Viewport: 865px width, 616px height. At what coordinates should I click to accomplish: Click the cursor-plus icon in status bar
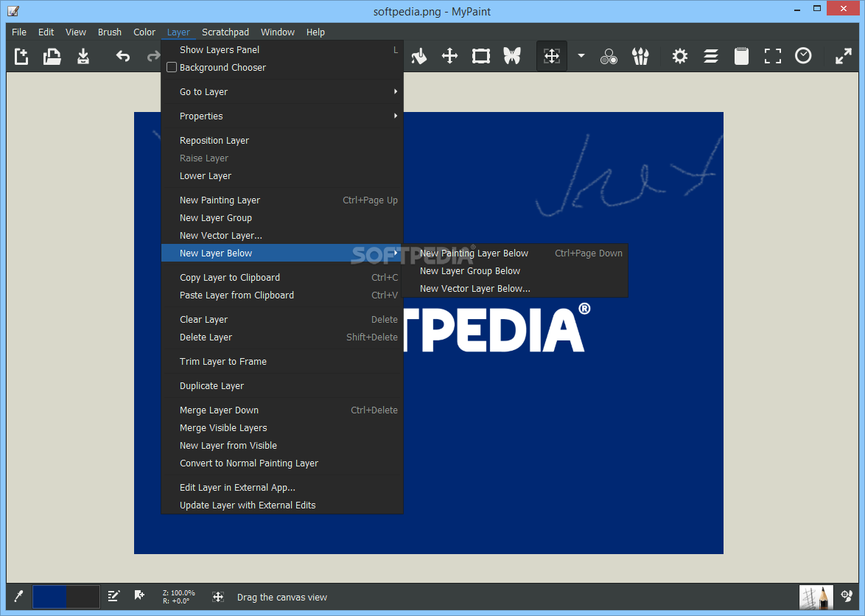pyautogui.click(x=139, y=595)
